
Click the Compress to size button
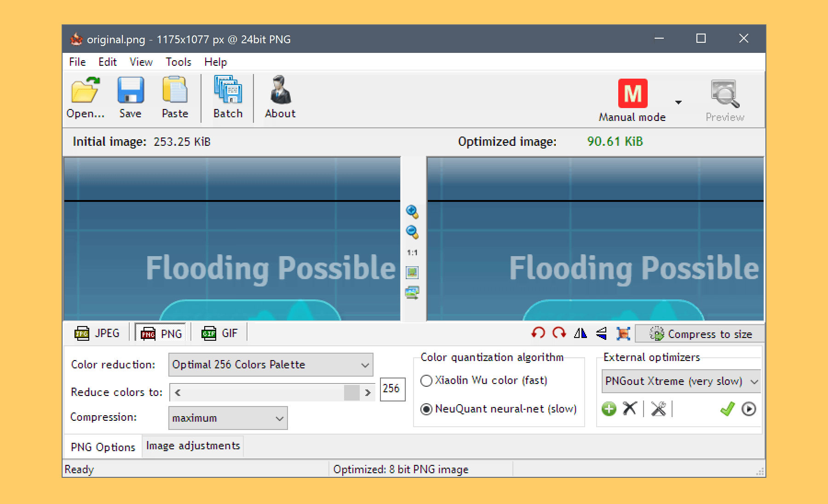pos(700,334)
